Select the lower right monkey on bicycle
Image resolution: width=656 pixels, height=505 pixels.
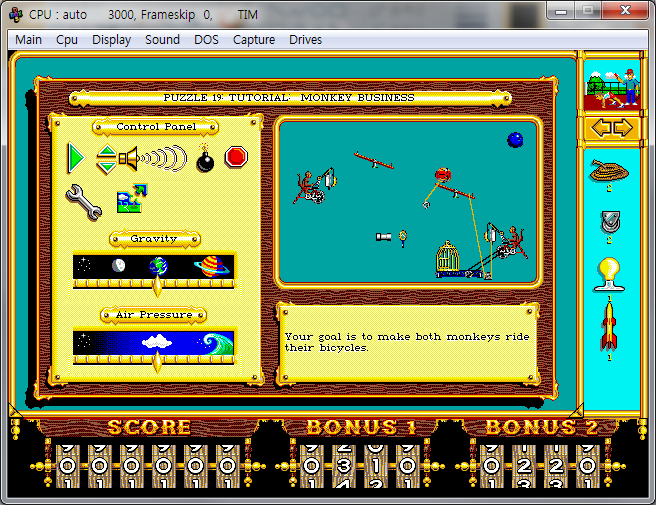[x=511, y=244]
